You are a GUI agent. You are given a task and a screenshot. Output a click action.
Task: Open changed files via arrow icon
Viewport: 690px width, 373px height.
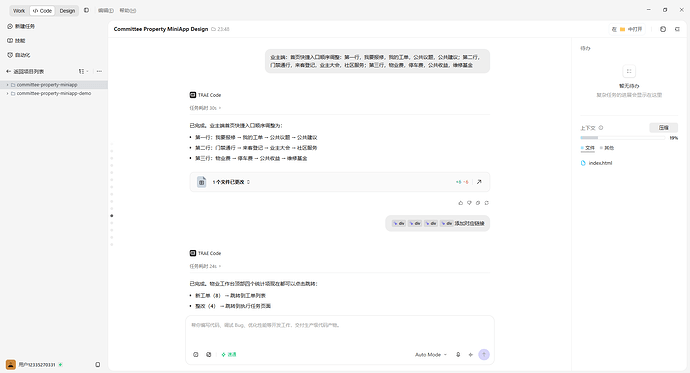coord(479,182)
